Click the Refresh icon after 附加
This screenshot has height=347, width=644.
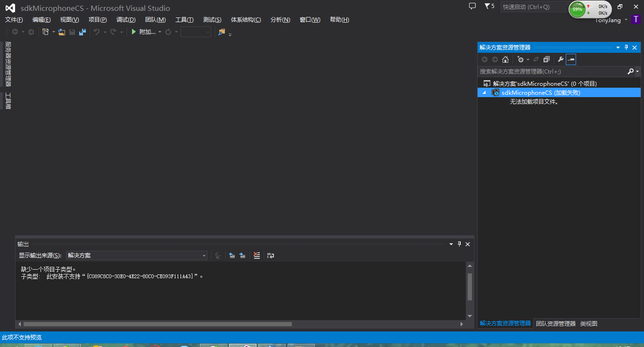(168, 32)
